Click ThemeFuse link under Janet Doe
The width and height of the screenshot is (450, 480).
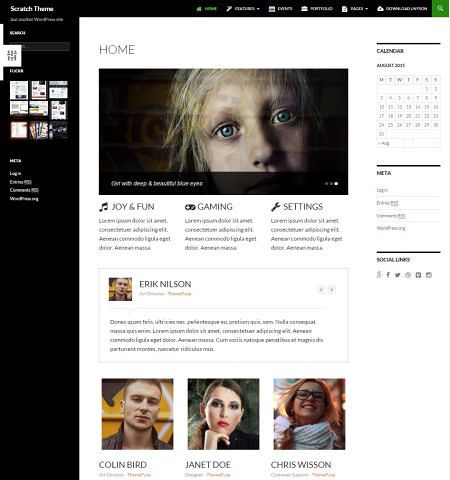[218, 475]
